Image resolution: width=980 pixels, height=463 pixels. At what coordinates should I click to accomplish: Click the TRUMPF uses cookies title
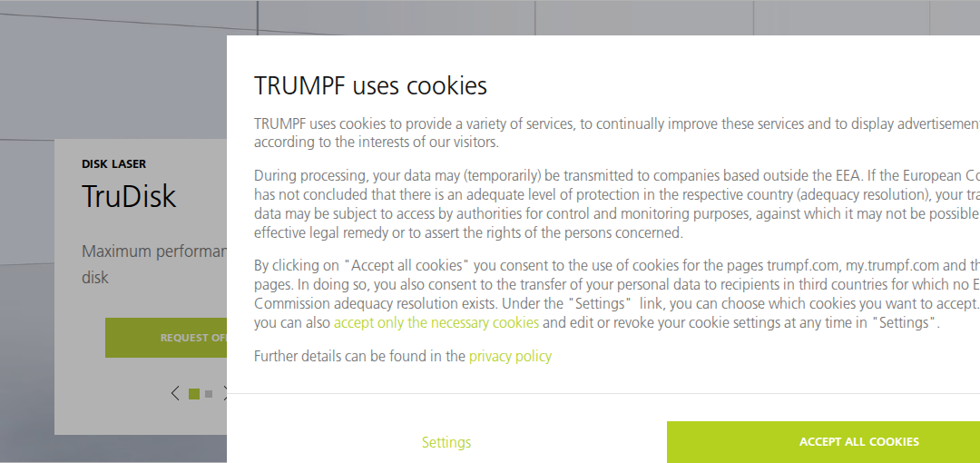pyautogui.click(x=370, y=85)
